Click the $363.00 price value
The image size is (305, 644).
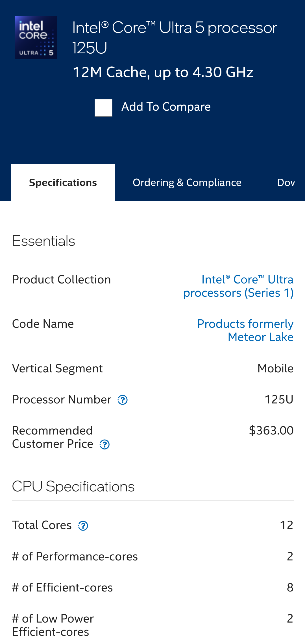tap(271, 431)
